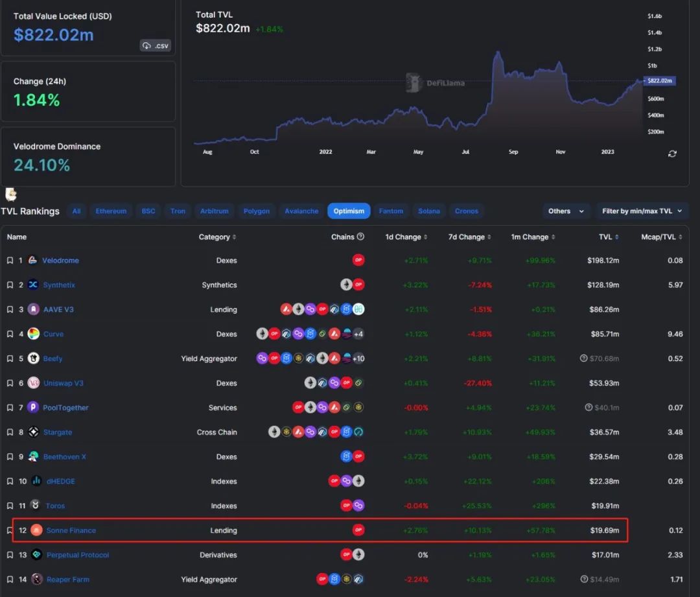Sort the table by Category

[217, 237]
